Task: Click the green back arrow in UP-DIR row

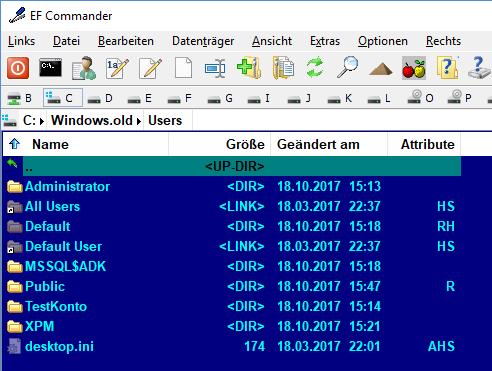Action: coord(12,163)
